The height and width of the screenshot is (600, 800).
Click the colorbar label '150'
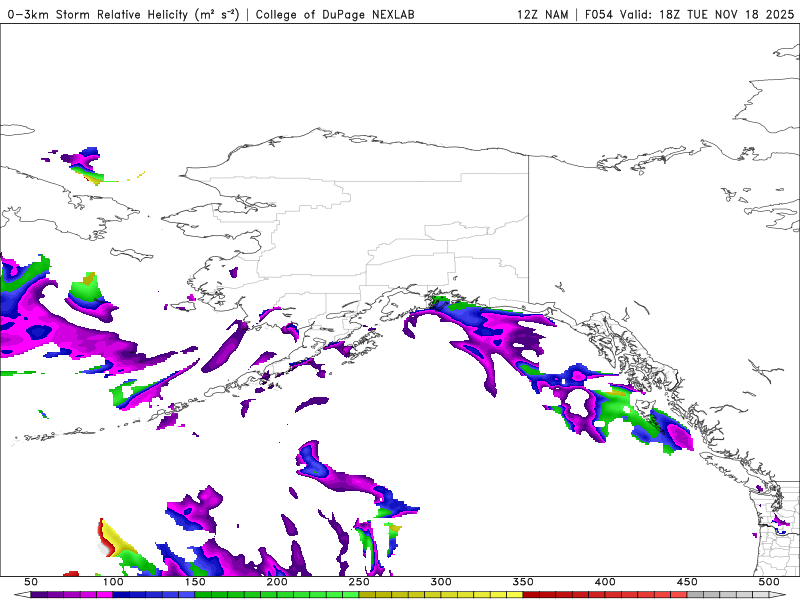click(x=195, y=582)
